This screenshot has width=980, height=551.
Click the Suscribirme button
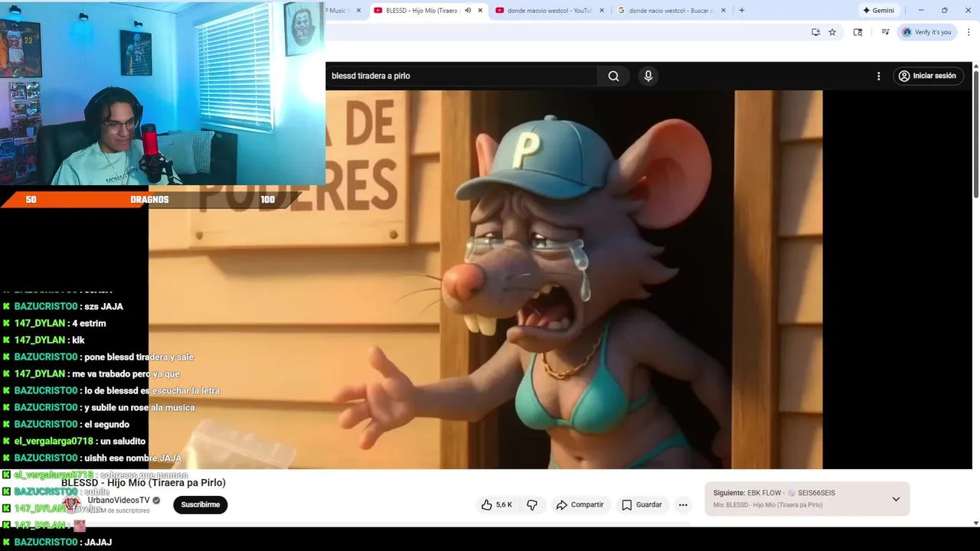pyautogui.click(x=201, y=504)
